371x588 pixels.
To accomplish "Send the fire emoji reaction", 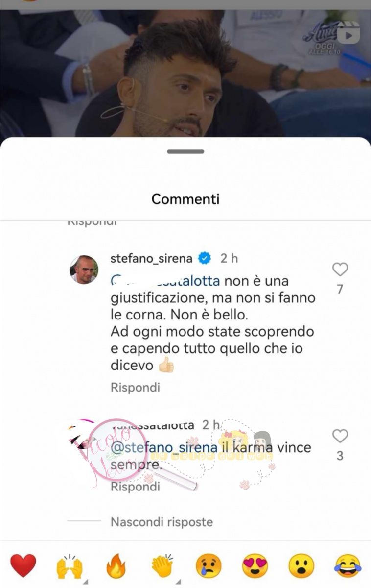I will tap(116, 566).
